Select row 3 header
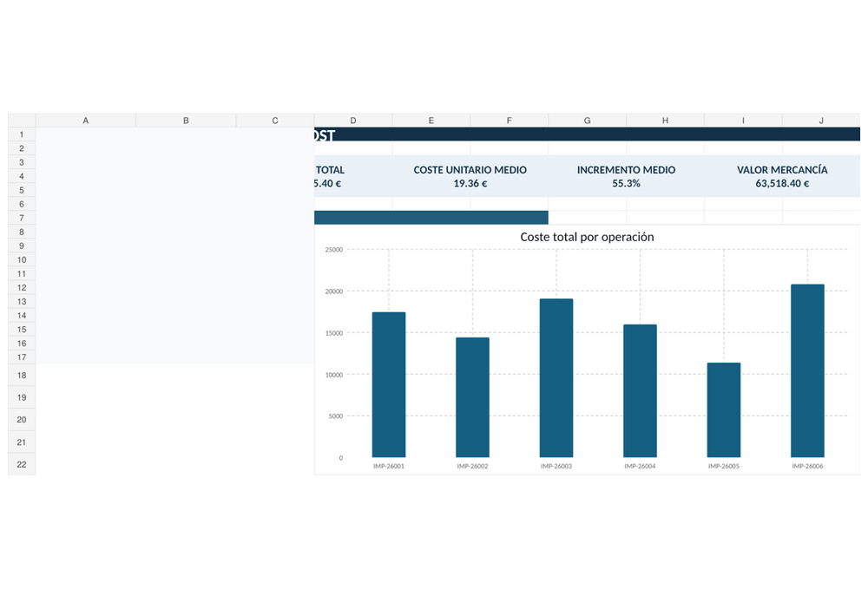Screen dimensions: 868x589 [x=22, y=162]
